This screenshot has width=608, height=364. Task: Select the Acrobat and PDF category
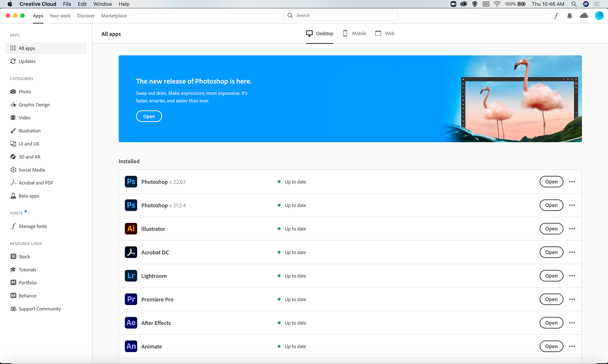click(x=46, y=183)
